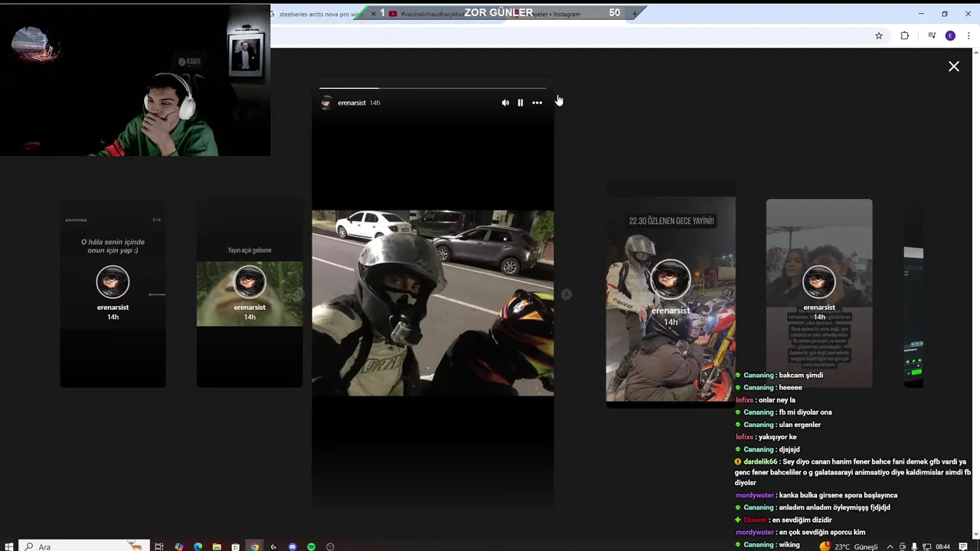Screen dimensions: 980x551
Task: Open the Chrome media controls icon
Action: coord(932,36)
